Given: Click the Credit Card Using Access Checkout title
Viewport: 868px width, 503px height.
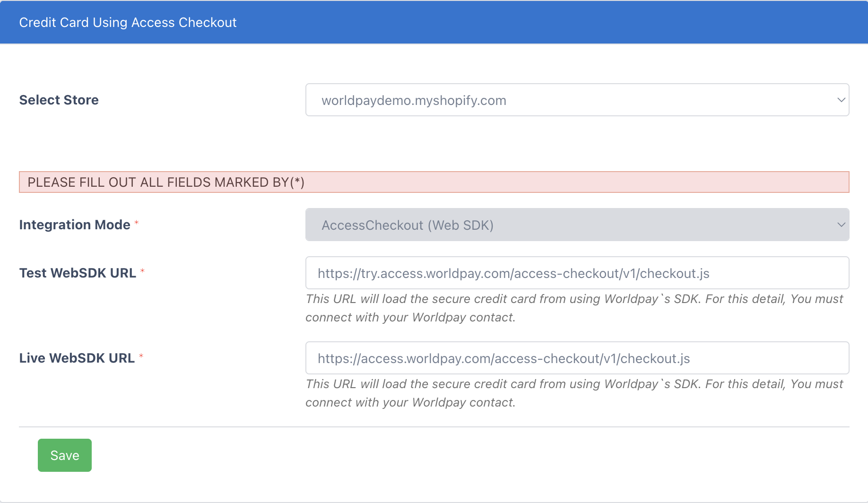Looking at the screenshot, I should point(128,22).
